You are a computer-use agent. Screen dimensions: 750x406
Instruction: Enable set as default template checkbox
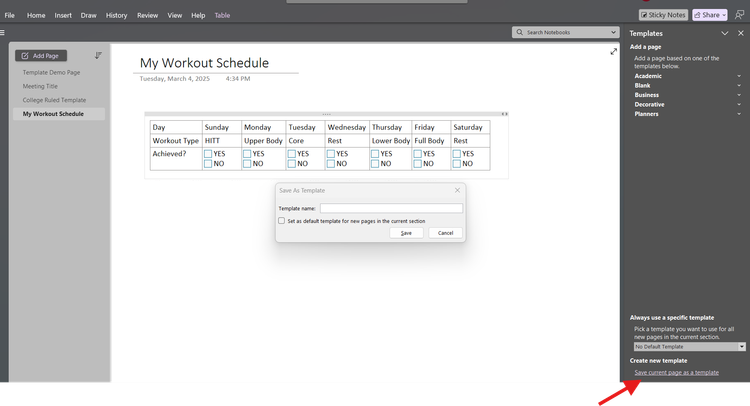[281, 220]
